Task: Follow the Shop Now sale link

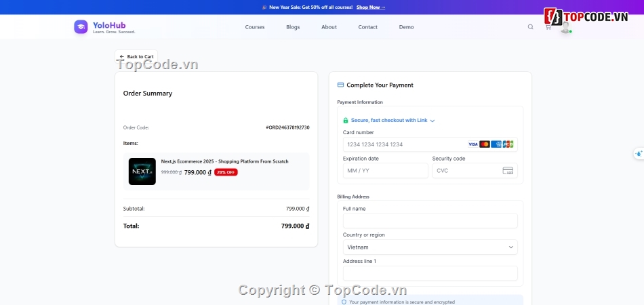Action: 371,7
